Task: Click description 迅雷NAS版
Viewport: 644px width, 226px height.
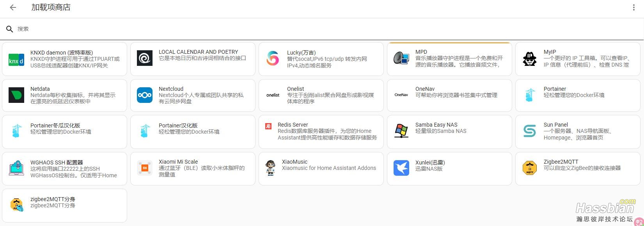Action: click(x=429, y=169)
